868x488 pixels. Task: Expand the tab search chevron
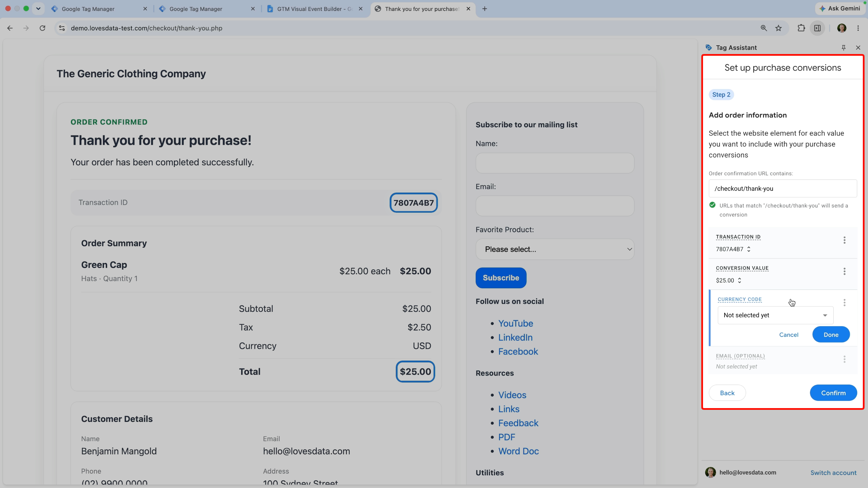point(38,9)
